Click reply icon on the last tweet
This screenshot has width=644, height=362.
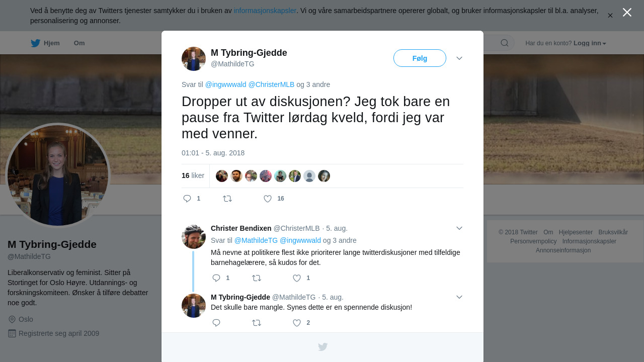pos(216,323)
